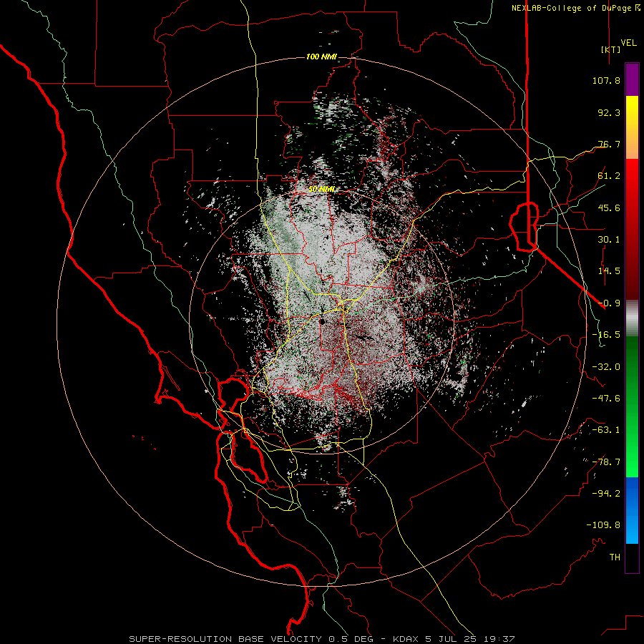Click the -32.0 scale value
Image resolution: width=644 pixels, height=644 pixels.
(x=606, y=367)
